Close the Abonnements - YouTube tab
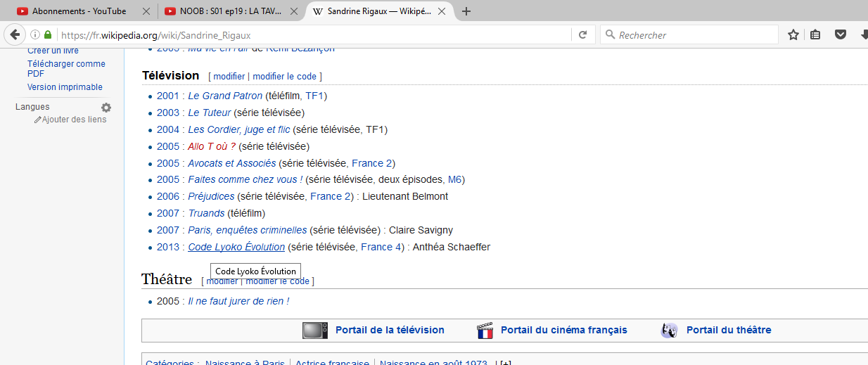Screen dimensions: 868x365 tap(146, 11)
